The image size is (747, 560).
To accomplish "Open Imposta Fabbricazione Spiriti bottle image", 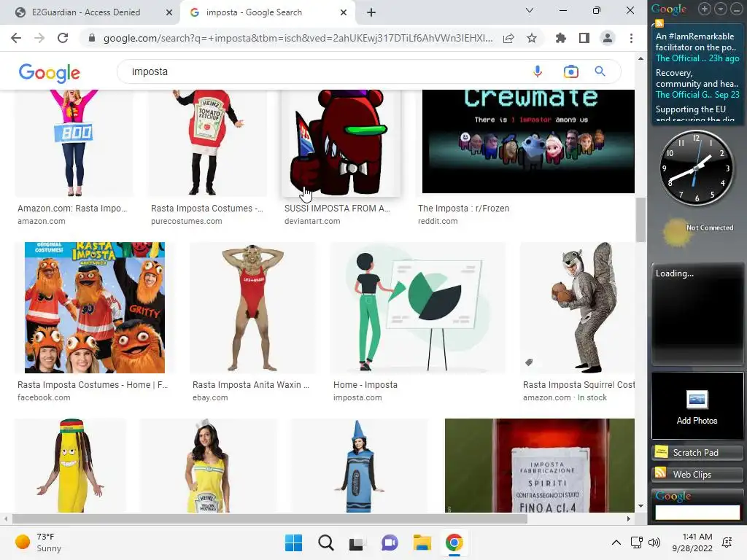I will tap(540, 466).
